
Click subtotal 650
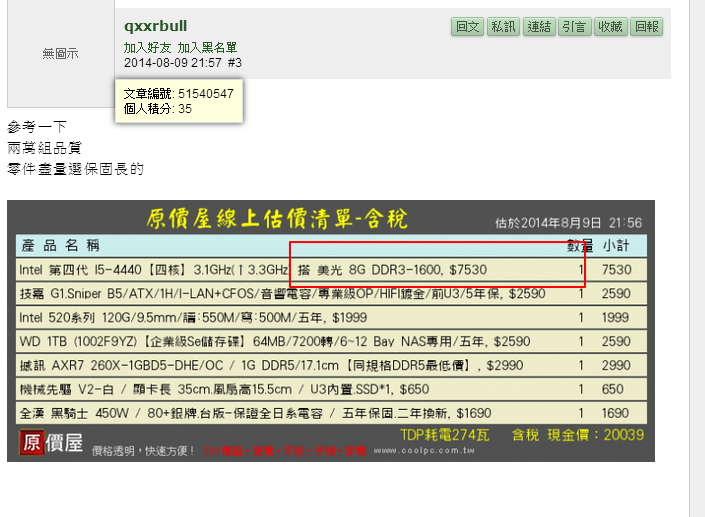tap(612, 389)
